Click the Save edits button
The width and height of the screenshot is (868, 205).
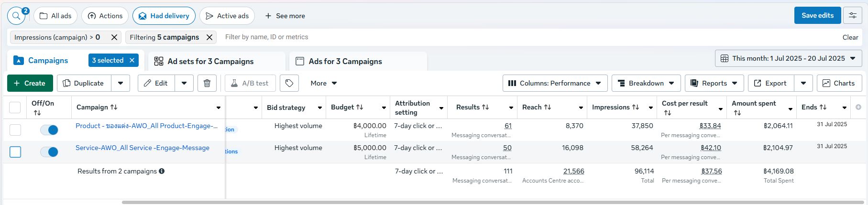[x=817, y=15]
